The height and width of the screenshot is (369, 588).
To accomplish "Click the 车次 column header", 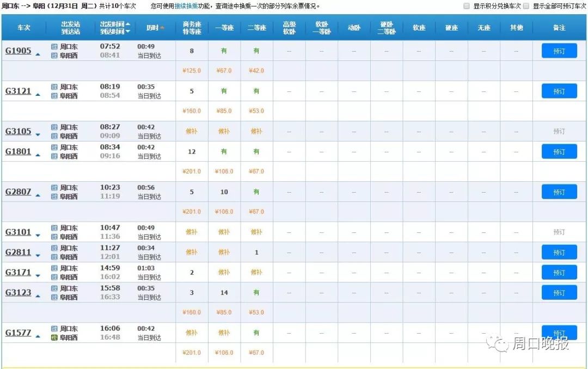I will pos(24,28).
